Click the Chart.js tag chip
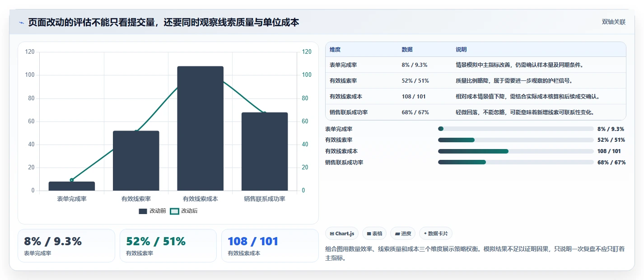This screenshot has height=280, width=644. click(x=342, y=233)
